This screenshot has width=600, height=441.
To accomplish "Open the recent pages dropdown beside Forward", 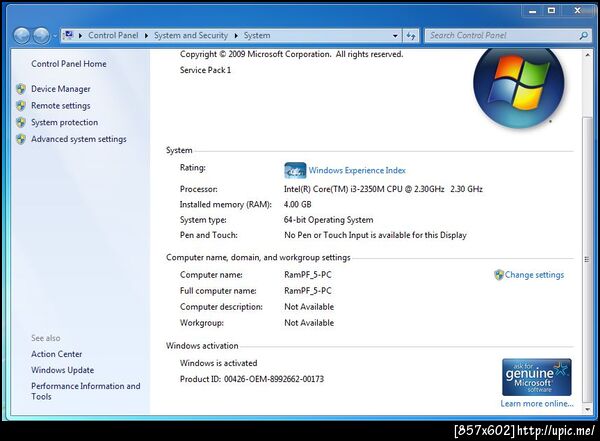I will click(x=55, y=36).
